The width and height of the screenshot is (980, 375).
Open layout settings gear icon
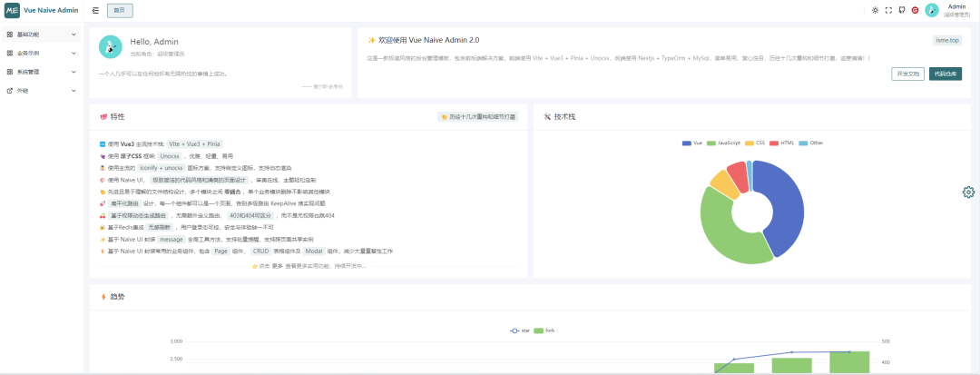968,192
